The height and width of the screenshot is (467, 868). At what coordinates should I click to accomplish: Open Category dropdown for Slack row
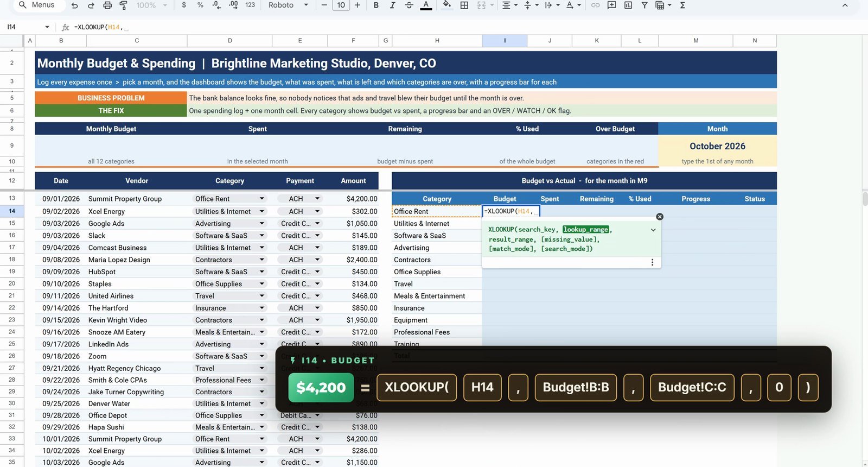pos(262,236)
